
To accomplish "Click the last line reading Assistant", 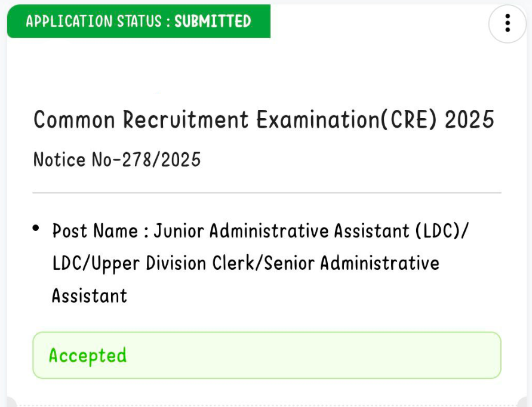I will (90, 295).
